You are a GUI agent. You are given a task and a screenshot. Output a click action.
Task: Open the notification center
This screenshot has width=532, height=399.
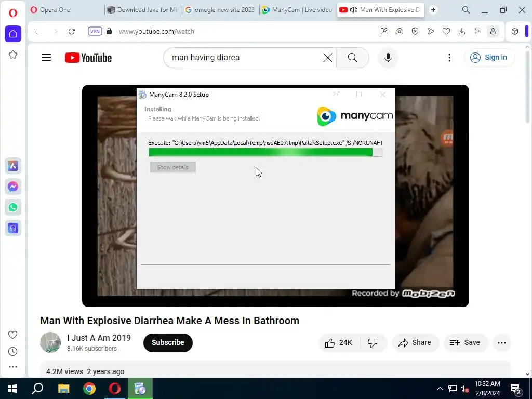pyautogui.click(x=516, y=389)
